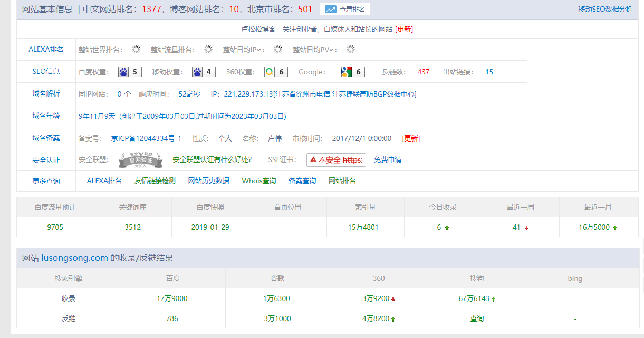
Task: Click Baidu paw icon for 百度权重 5
Action: coord(123,72)
